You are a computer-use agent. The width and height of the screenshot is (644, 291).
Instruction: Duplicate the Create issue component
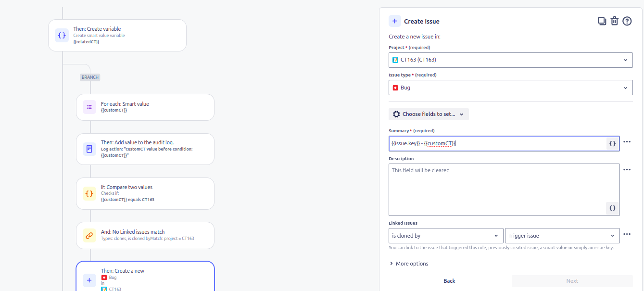(602, 21)
